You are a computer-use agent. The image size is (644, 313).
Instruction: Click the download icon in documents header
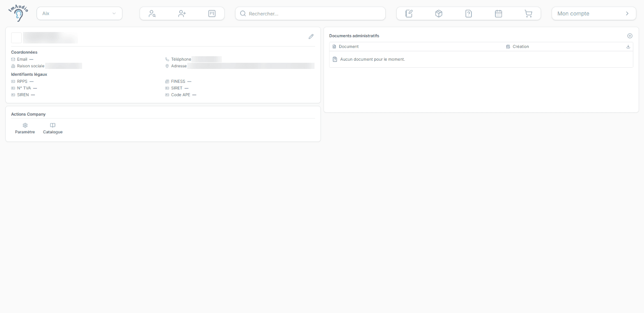(x=628, y=47)
